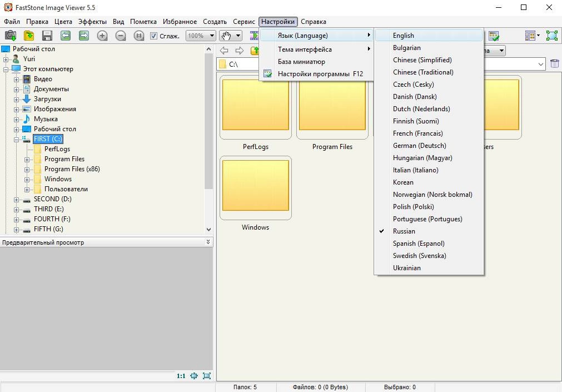
Task: Click the browser back arrow
Action: coord(224,51)
